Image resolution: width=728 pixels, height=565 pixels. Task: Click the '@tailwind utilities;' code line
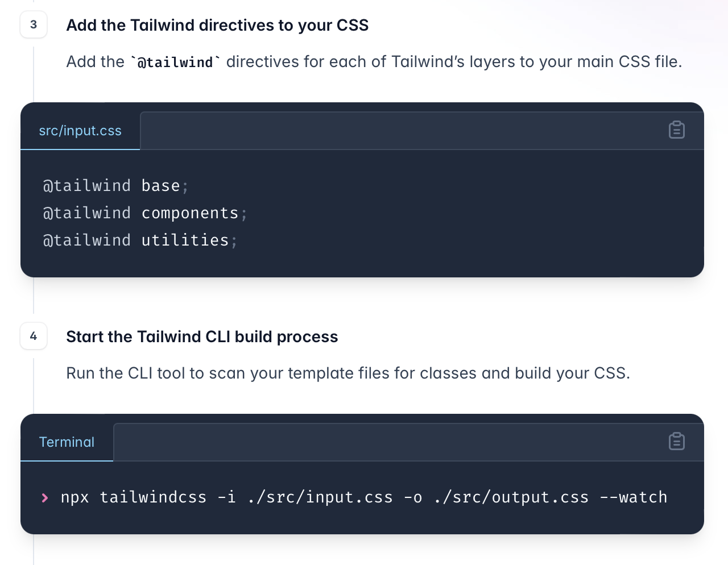[140, 240]
